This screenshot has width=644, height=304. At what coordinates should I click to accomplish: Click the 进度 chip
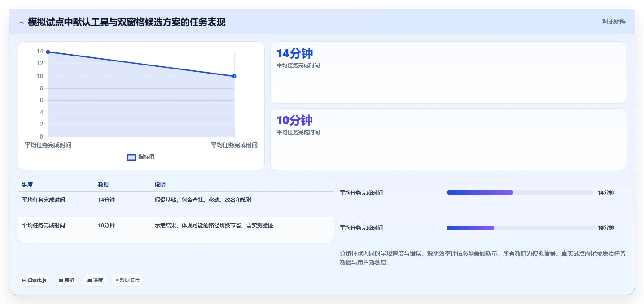[95, 280]
